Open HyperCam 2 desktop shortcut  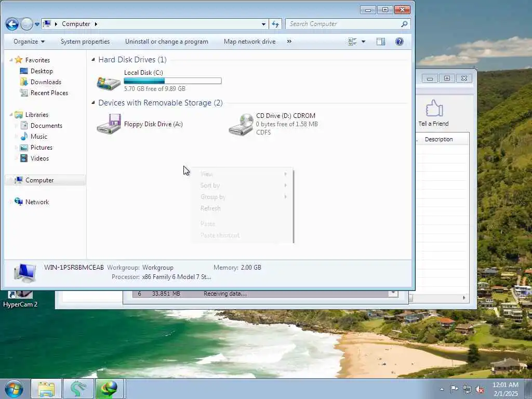pos(20,299)
